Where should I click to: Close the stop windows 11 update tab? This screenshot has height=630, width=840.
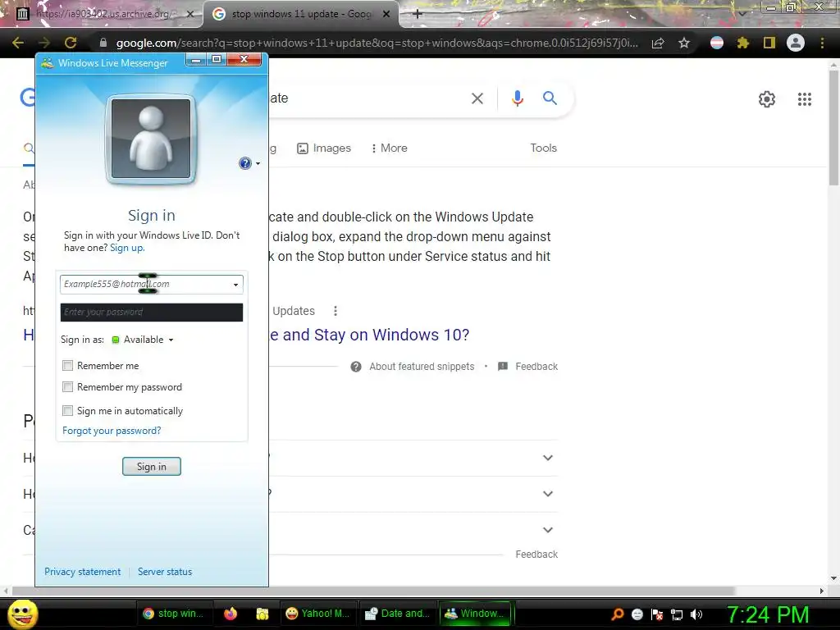click(x=386, y=14)
